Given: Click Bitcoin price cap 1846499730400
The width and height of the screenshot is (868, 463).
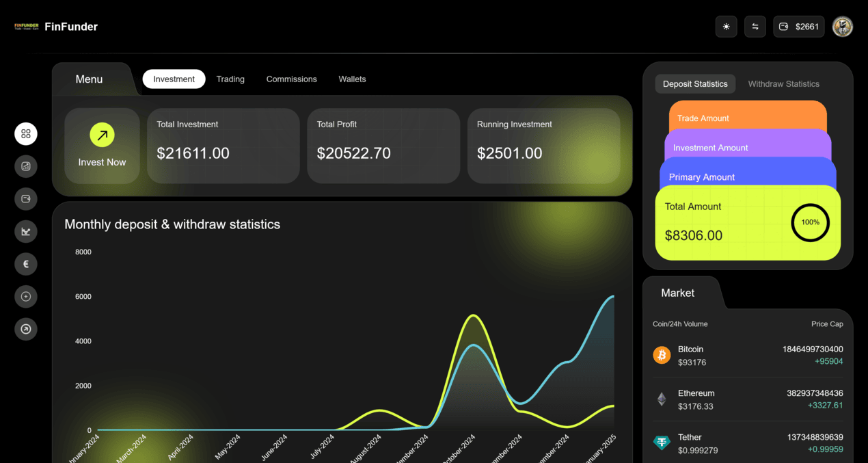Looking at the screenshot, I should [813, 349].
